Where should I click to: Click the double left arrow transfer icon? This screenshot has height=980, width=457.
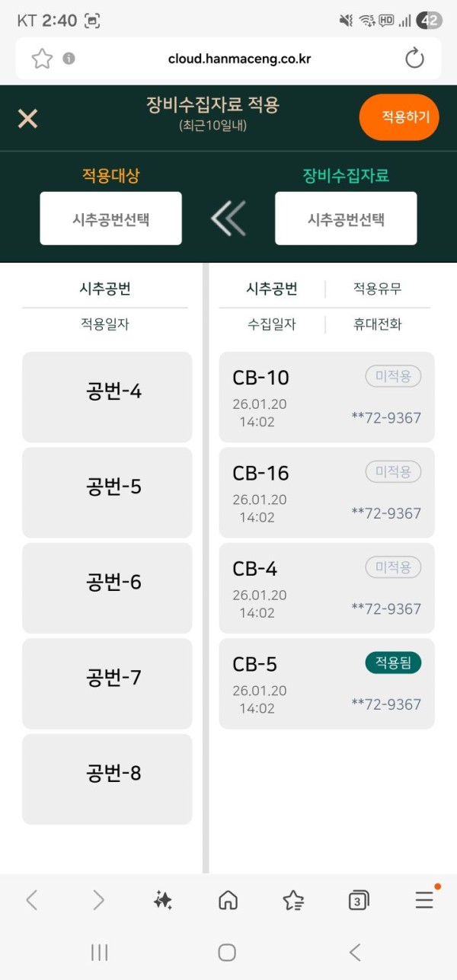228,219
